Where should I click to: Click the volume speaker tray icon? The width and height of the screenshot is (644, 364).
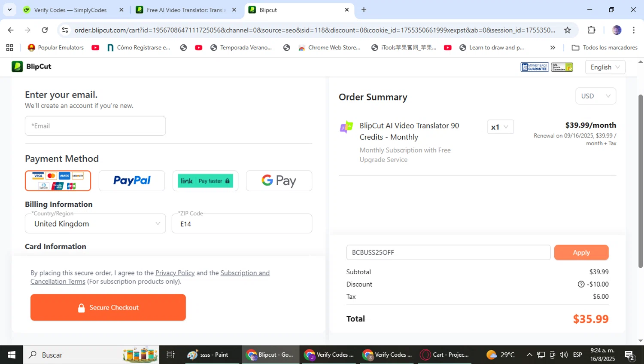pyautogui.click(x=564, y=355)
